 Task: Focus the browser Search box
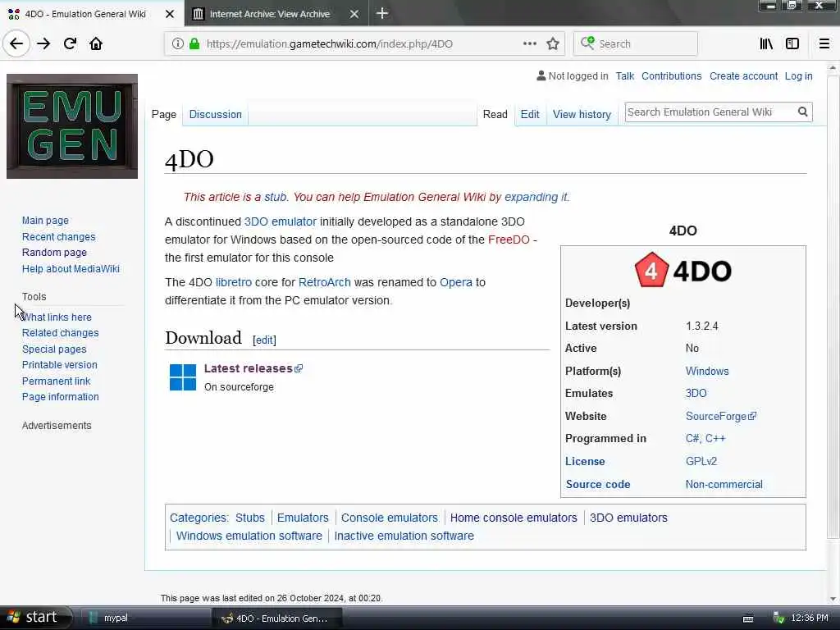636,44
